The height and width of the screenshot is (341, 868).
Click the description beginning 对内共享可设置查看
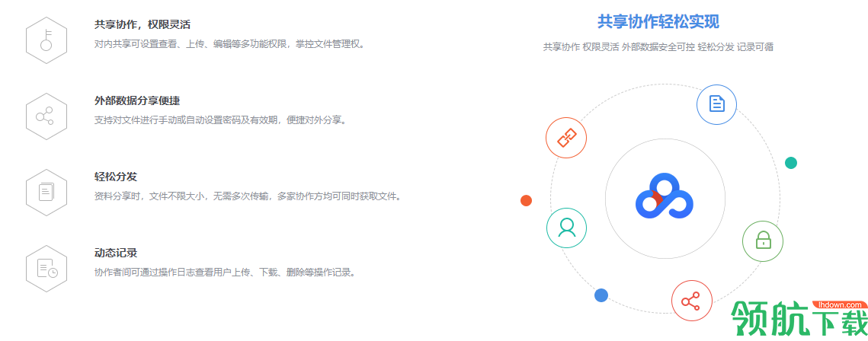pyautogui.click(x=230, y=44)
